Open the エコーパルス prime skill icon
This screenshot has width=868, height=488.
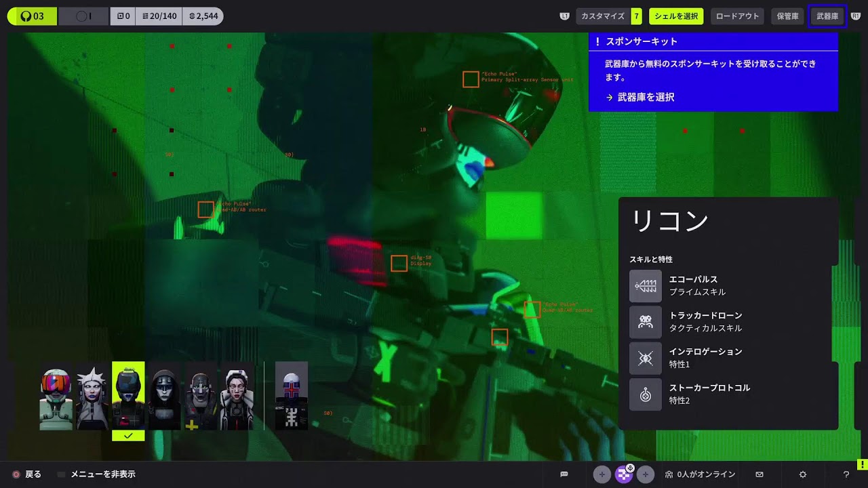646,286
